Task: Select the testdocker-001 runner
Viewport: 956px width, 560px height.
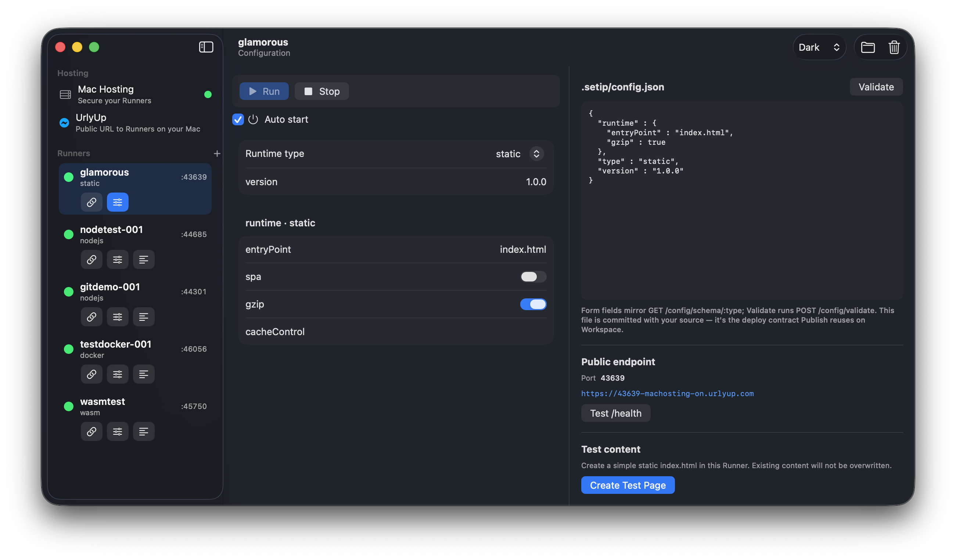Action: coord(135,349)
